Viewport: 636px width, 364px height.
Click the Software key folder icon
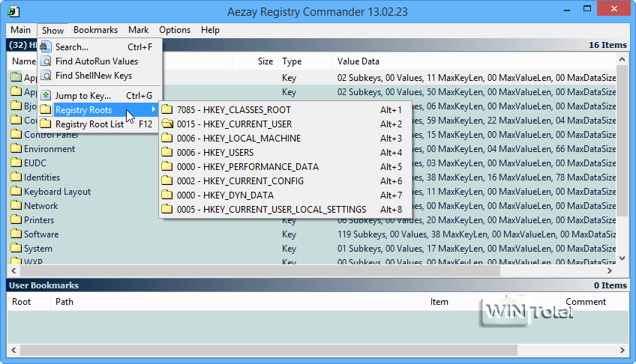pyautogui.click(x=16, y=234)
